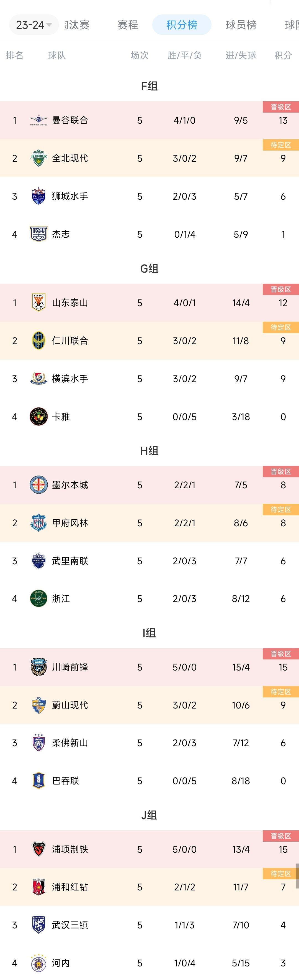
Task: Select the 积分榜 tab
Action: [182, 25]
